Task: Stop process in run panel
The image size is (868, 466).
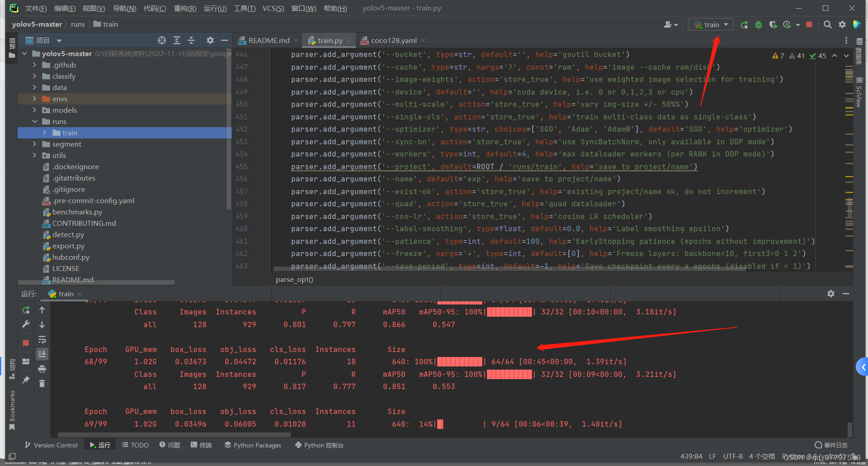Action: (26, 342)
